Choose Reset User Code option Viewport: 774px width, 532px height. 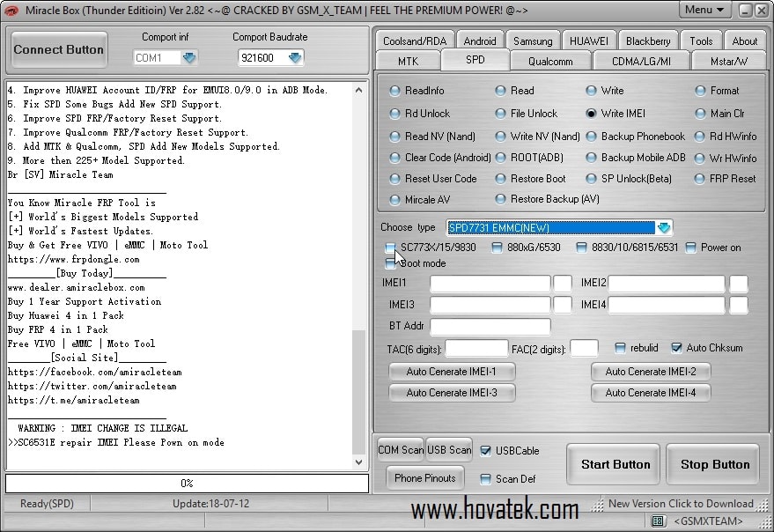click(394, 179)
